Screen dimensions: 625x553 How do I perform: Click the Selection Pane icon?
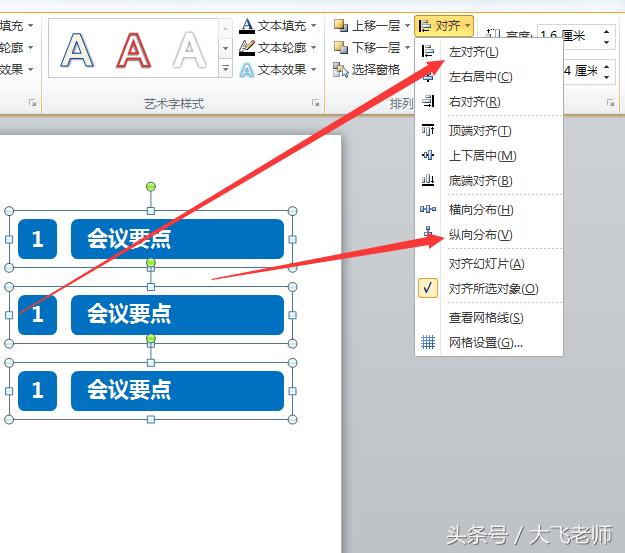(x=341, y=70)
